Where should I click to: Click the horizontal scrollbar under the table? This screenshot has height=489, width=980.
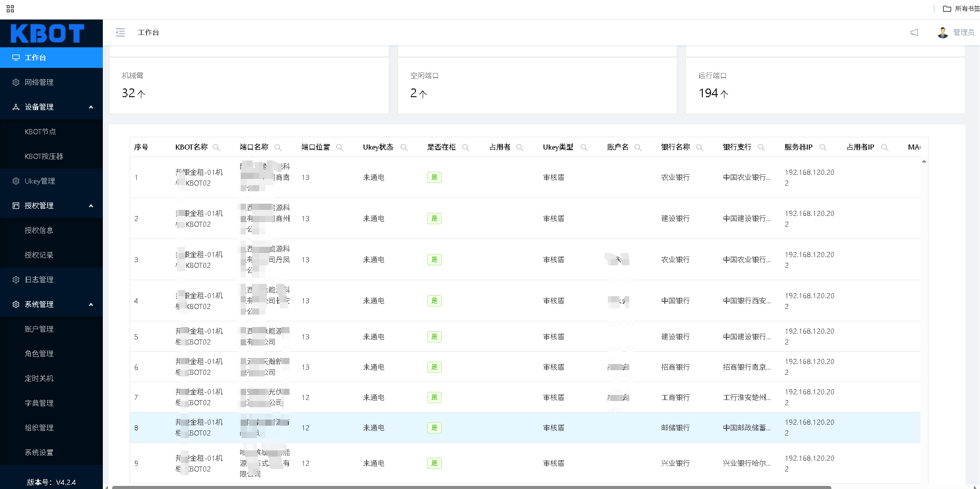click(471, 487)
